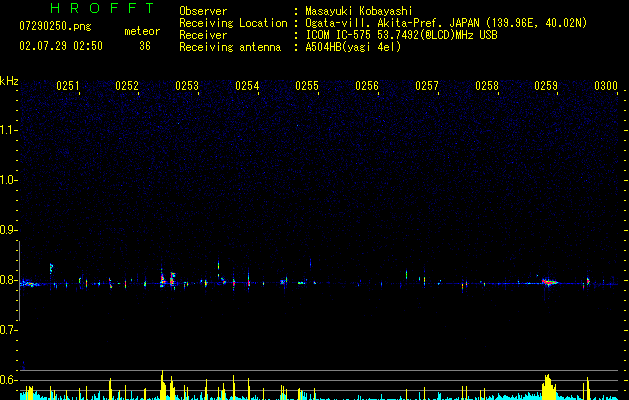This screenshot has height=400, width=629.
Task: Click the 1.0 kHz axis label
Action: [x=8, y=180]
